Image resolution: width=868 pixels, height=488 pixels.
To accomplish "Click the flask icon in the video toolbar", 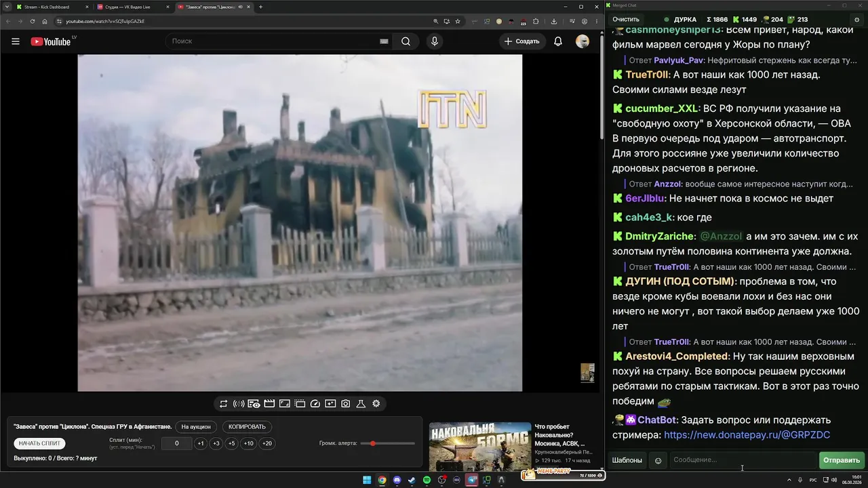I will (361, 404).
